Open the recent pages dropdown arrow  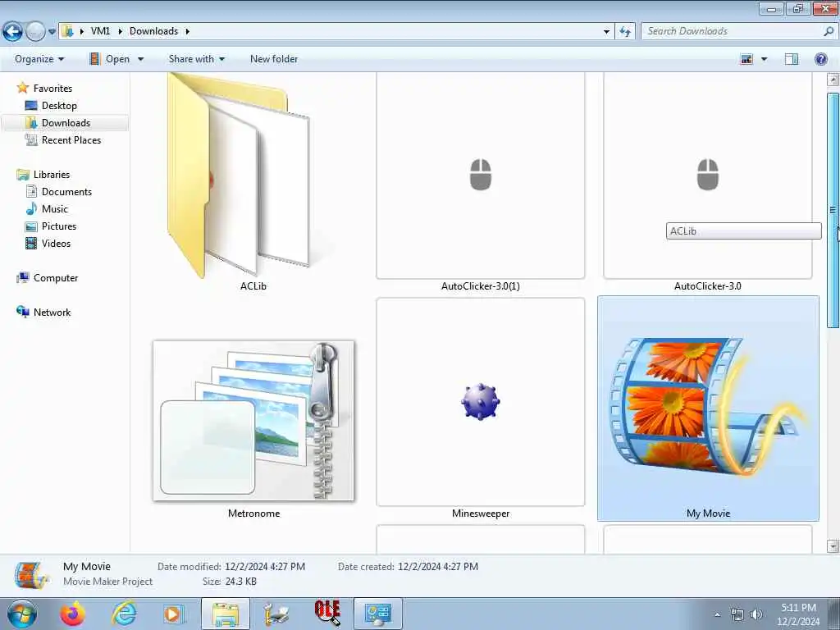pyautogui.click(x=52, y=32)
